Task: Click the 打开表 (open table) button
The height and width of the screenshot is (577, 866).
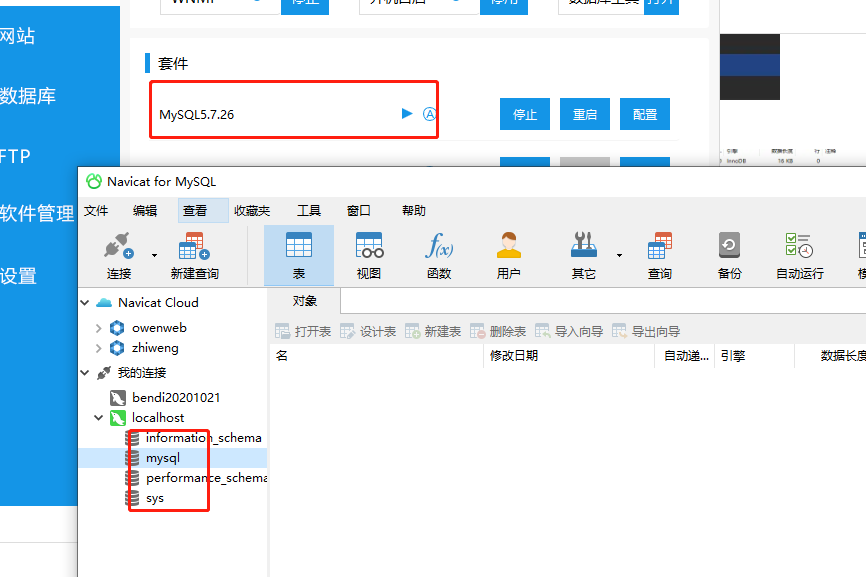Action: click(x=303, y=331)
